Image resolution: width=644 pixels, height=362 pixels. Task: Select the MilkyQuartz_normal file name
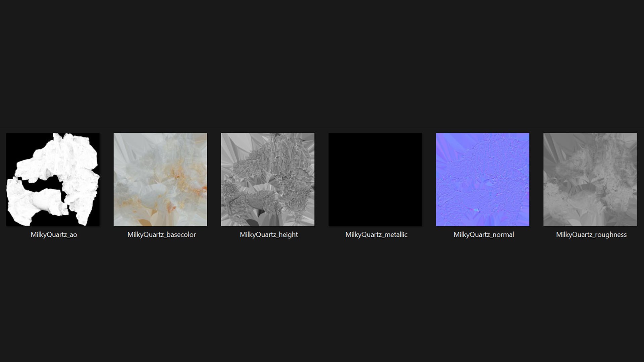click(x=484, y=235)
